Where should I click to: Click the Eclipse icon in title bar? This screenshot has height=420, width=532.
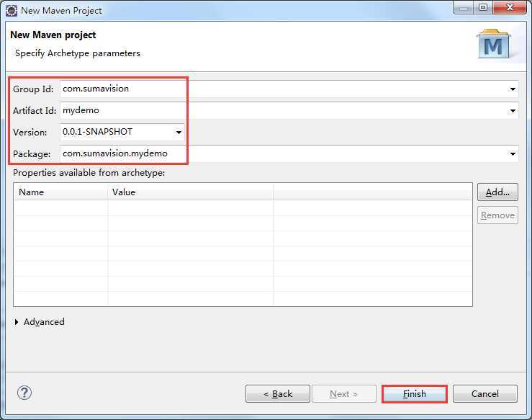pyautogui.click(x=12, y=11)
